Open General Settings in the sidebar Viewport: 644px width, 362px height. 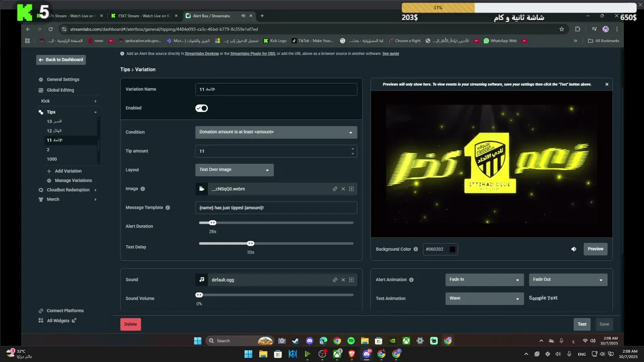coord(63,79)
